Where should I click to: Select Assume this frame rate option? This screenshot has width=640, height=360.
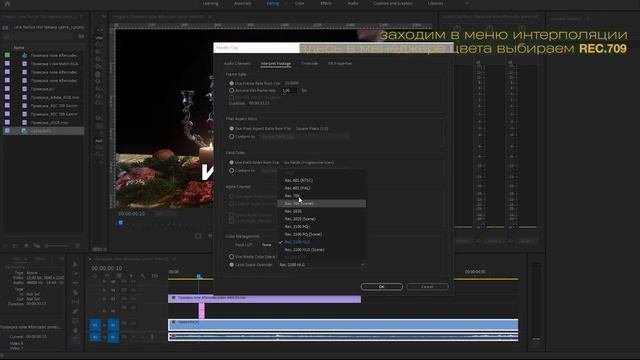coord(231,91)
